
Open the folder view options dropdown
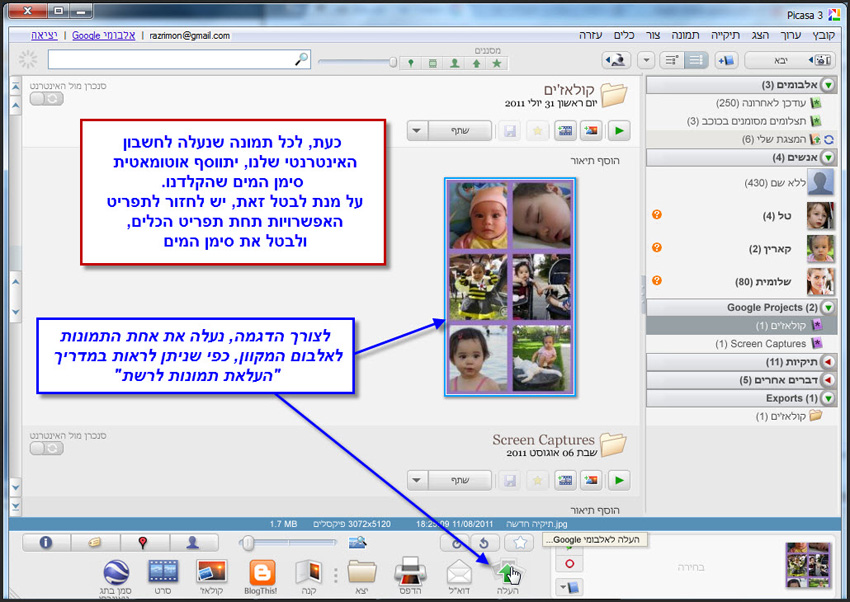point(646,60)
